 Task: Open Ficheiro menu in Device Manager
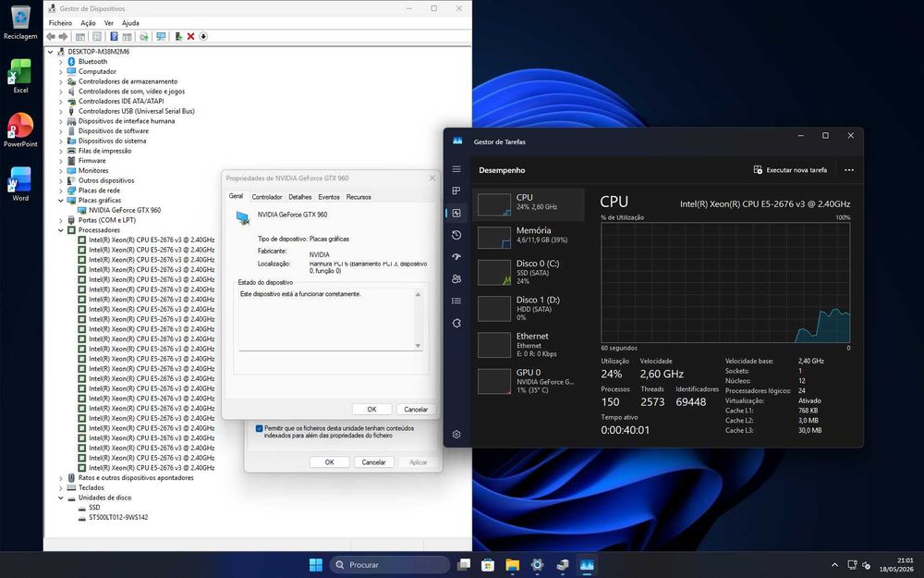[60, 23]
